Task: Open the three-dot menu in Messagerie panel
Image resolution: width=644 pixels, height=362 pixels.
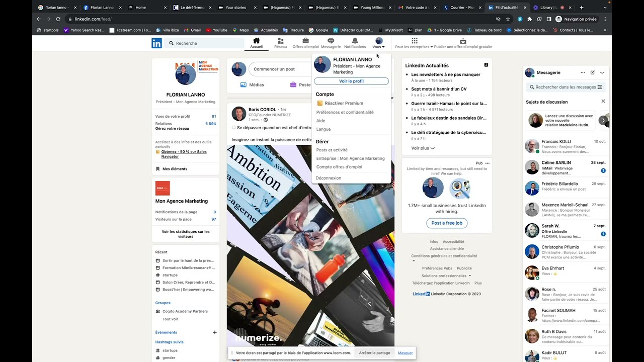Action: 583,72
